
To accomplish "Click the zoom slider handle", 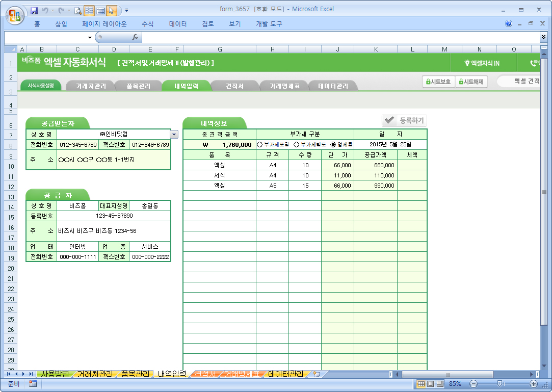I will click(500, 384).
